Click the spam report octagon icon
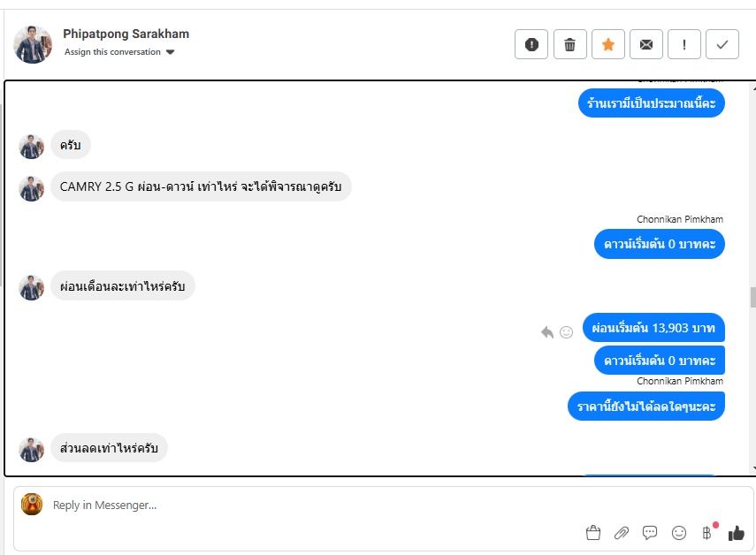This screenshot has height=555, width=756. pos(531,44)
